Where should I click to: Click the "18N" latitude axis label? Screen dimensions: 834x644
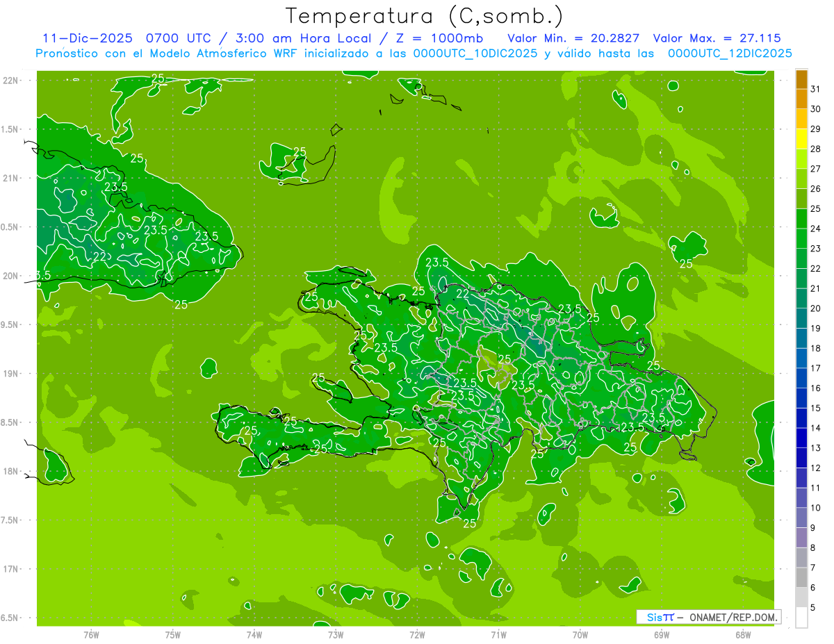tap(12, 472)
